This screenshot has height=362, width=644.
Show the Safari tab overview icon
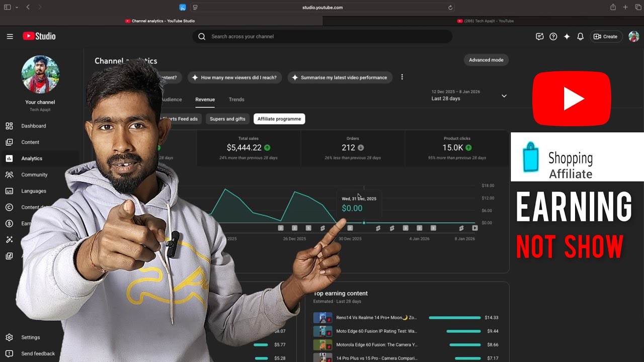click(638, 7)
